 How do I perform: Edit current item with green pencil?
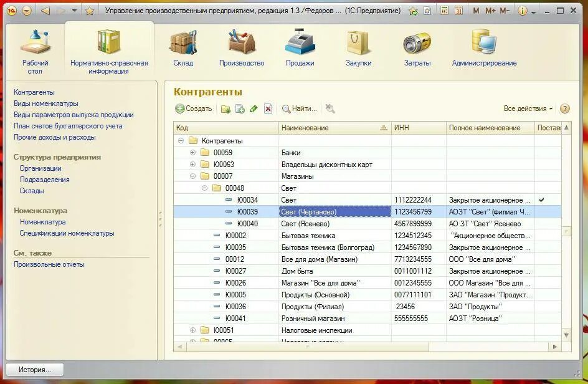tap(254, 109)
